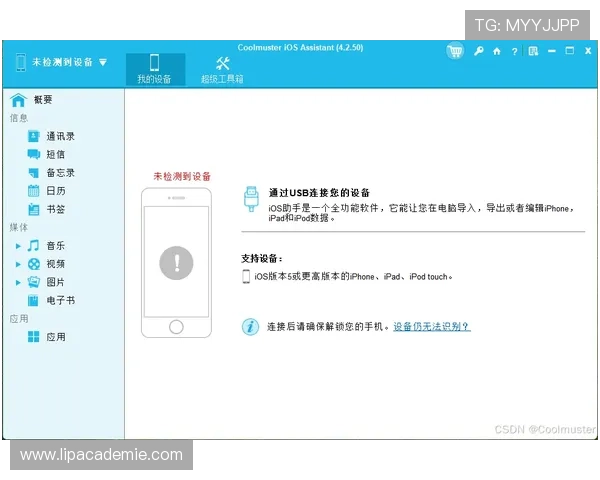Click the apps grid icon
The image size is (600, 480).
(34, 337)
